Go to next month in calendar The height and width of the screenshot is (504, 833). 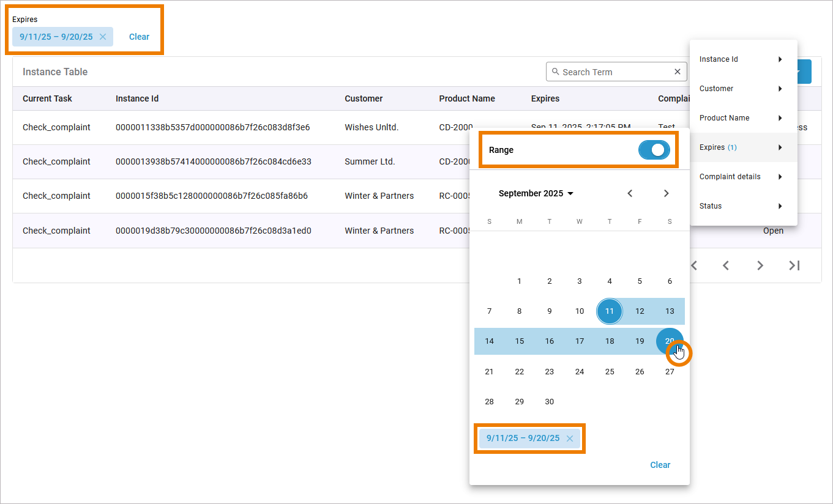[667, 193]
